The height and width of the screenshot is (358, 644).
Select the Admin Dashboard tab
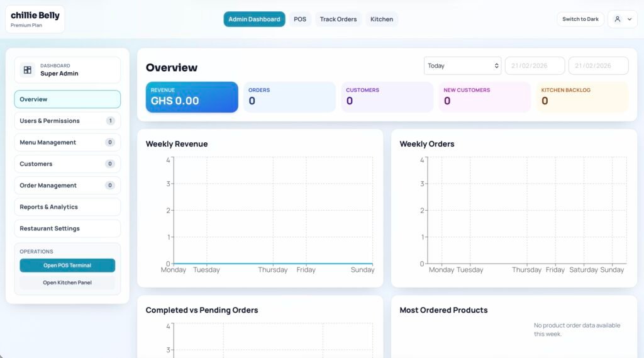[254, 20]
